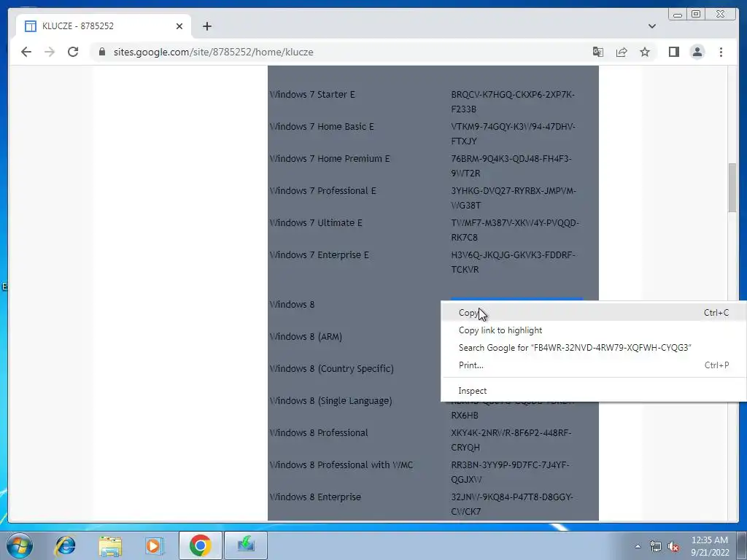Open the Chrome side panel
Screen dimensions: 747x560
(673, 52)
